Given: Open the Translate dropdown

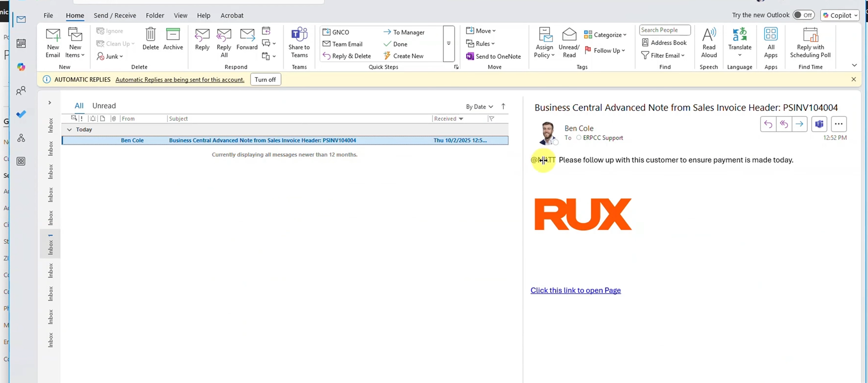Looking at the screenshot, I should 740,43.
